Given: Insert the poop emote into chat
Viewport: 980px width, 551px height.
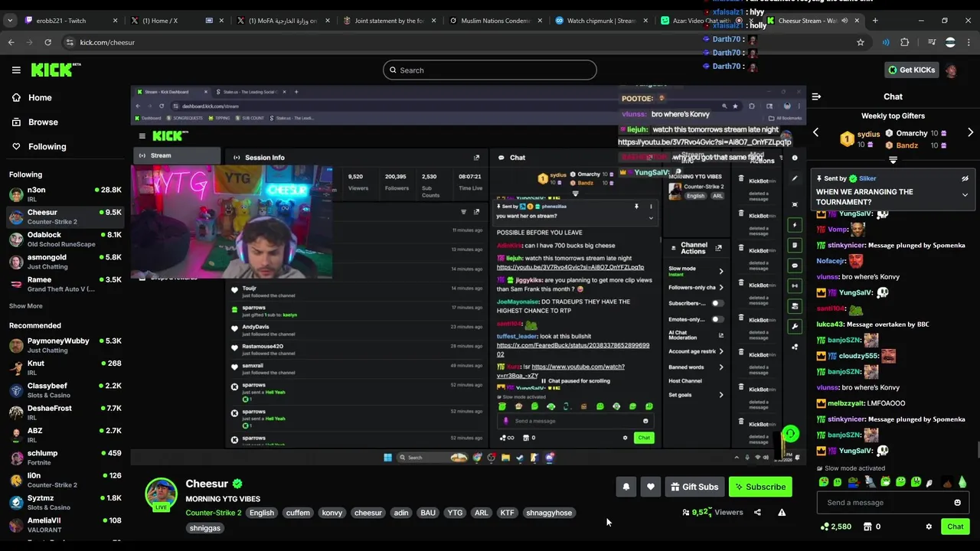Looking at the screenshot, I should [x=946, y=482].
